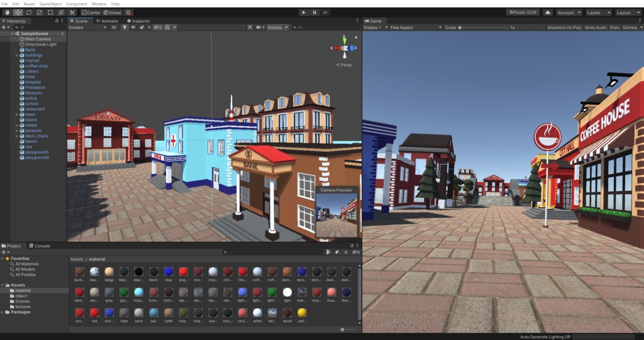Select the Rect transform tool
The image size is (644, 340).
50,13
